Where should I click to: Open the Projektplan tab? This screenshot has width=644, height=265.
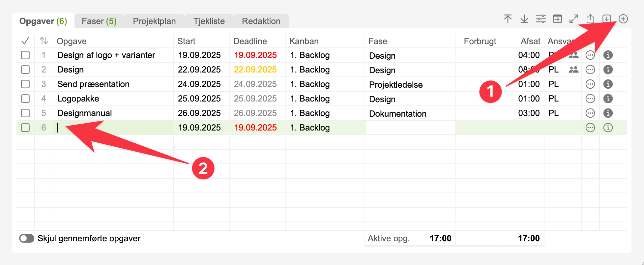[154, 21]
